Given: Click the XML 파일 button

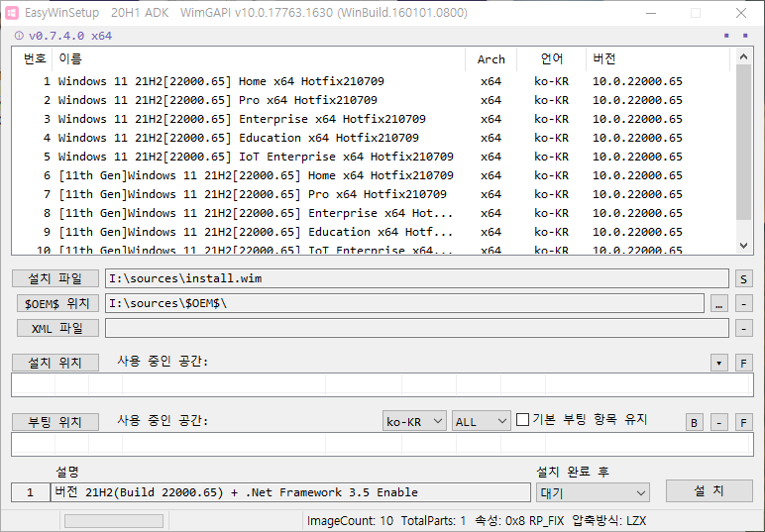Looking at the screenshot, I should 57,328.
